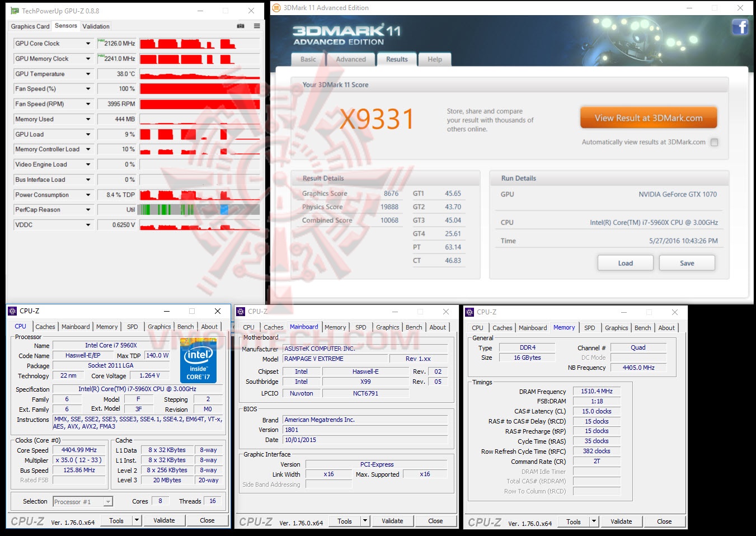756x536 pixels.
Task: Click the GPU Core Clock history graph
Action: click(200, 44)
